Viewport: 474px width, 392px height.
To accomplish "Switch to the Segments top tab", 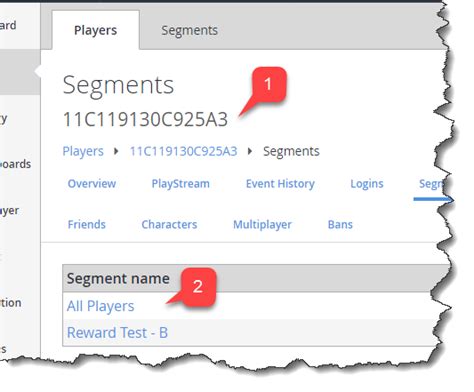I will pos(189,30).
